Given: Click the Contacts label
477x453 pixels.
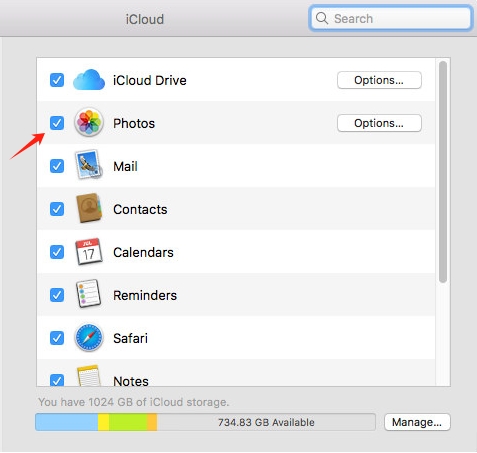Looking at the screenshot, I should tap(140, 209).
